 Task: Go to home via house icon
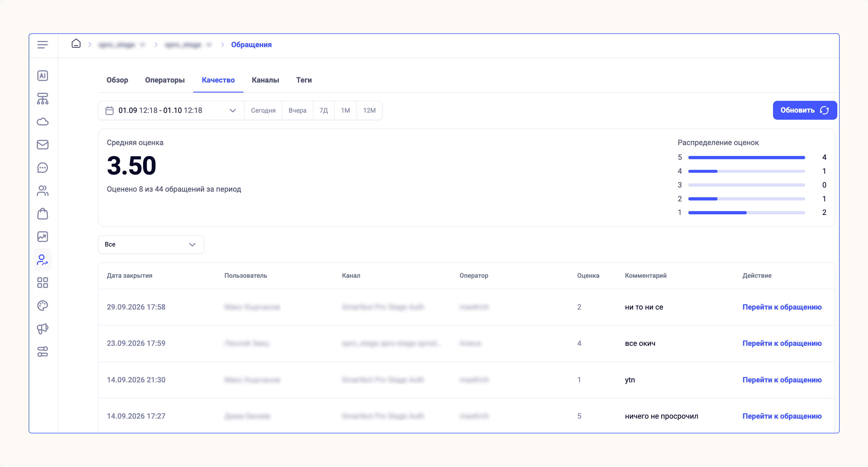[x=76, y=43]
